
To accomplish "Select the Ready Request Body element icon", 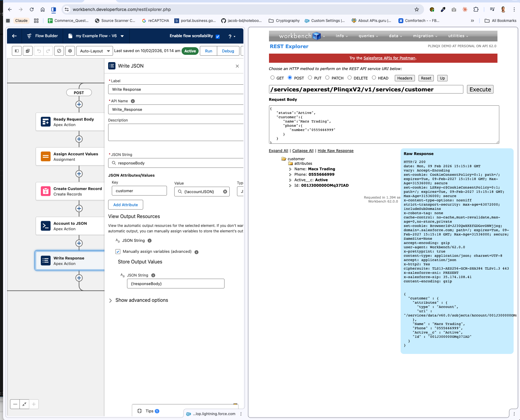I will (x=46, y=122).
